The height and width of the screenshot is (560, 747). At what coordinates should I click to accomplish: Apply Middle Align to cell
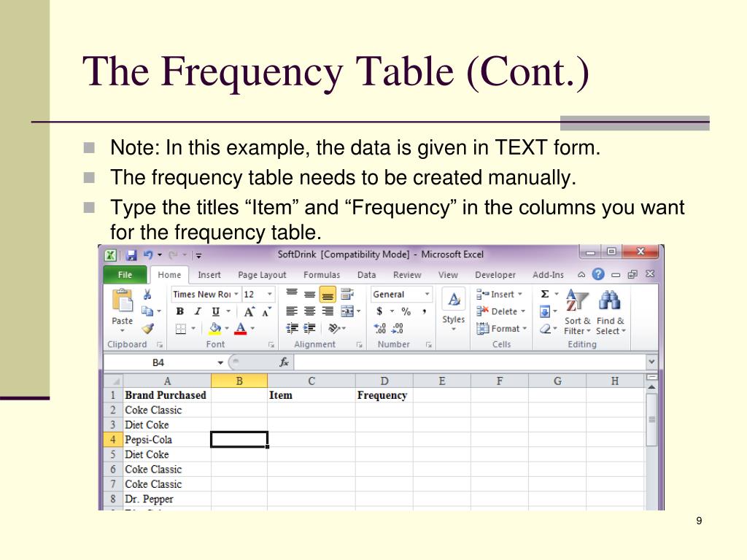click(x=309, y=295)
